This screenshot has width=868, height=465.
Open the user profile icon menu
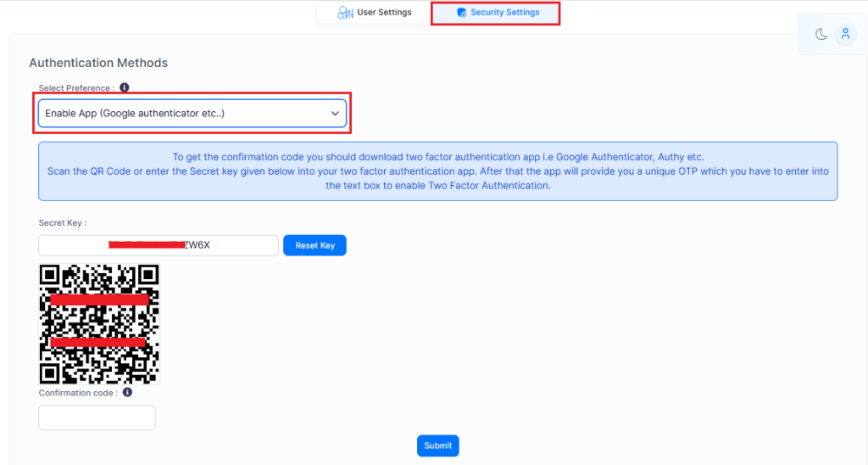(x=845, y=34)
